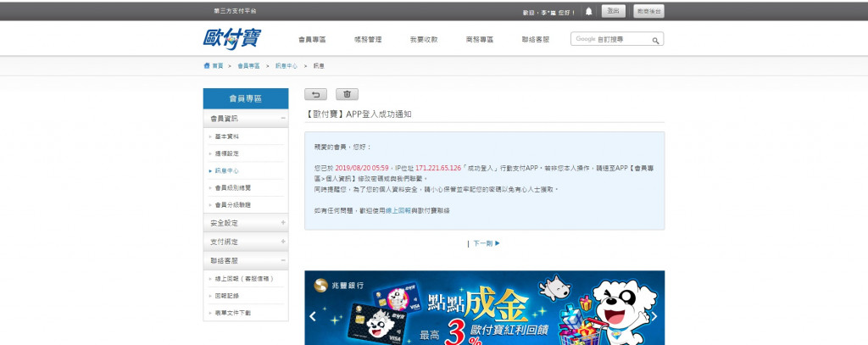Select 訊息中心 in the sidebar
This screenshot has height=345, width=868.
(x=227, y=171)
